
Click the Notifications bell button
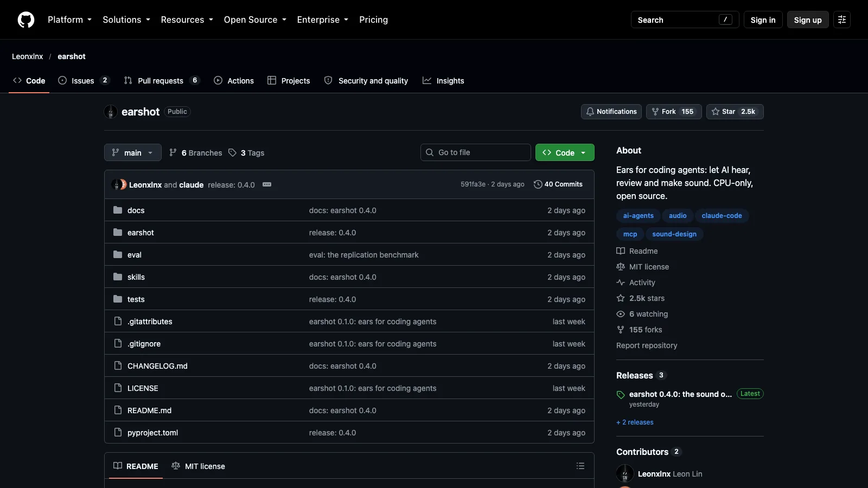click(x=611, y=112)
